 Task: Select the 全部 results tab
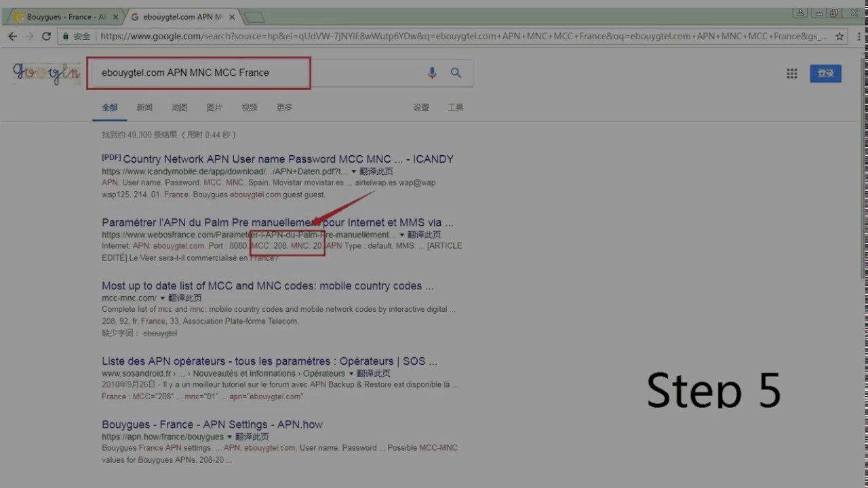[110, 107]
